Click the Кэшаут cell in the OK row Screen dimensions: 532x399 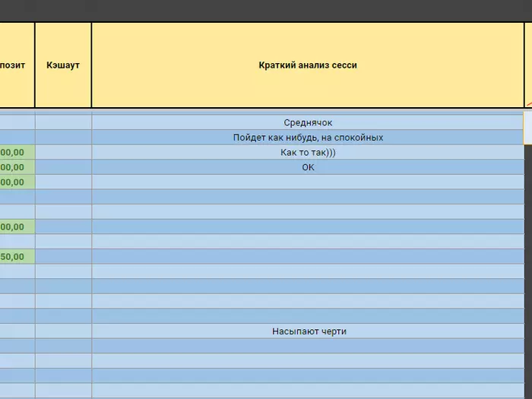tap(63, 167)
